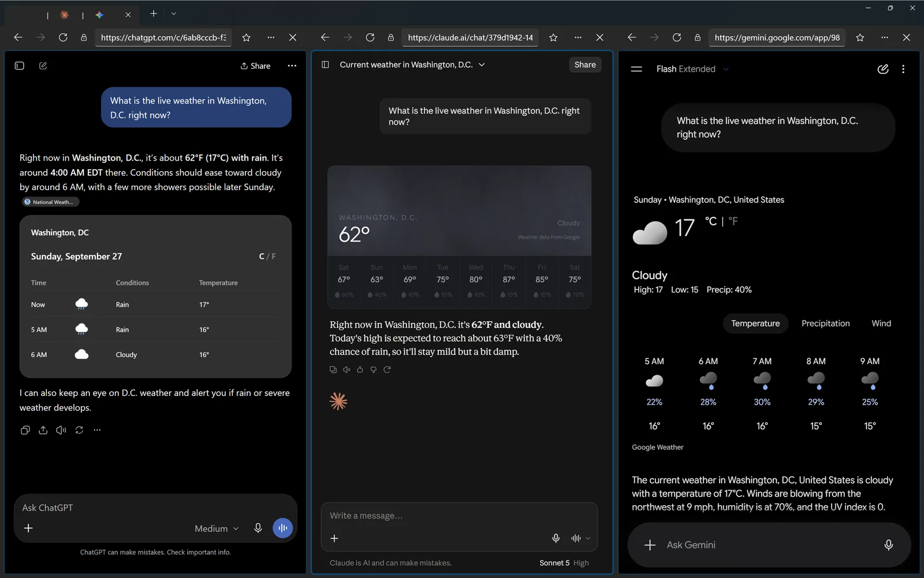The image size is (924, 578).
Task: Add attachment in ChatGPT composer
Action: (28, 528)
